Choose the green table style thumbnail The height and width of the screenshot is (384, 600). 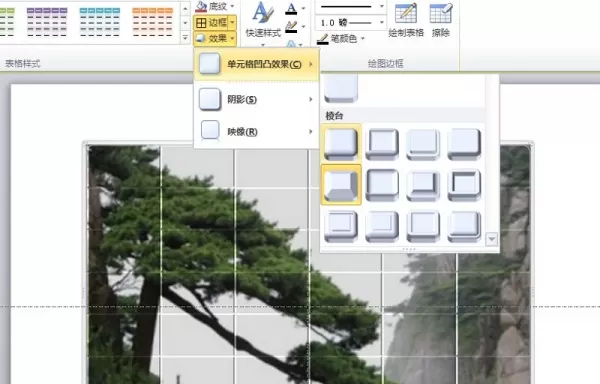pos(7,22)
